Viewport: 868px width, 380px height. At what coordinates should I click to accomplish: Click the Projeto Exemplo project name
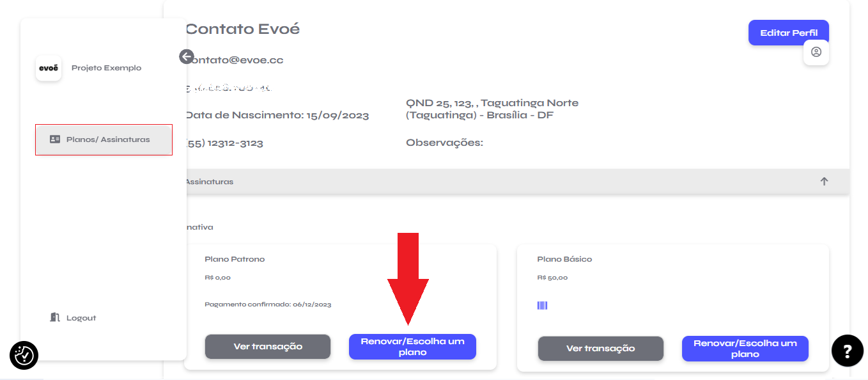106,68
